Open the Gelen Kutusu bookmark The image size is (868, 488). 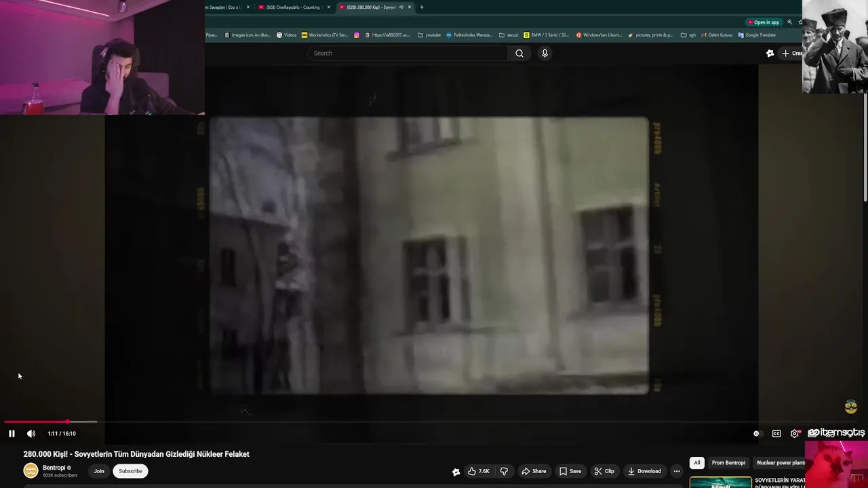[717, 35]
